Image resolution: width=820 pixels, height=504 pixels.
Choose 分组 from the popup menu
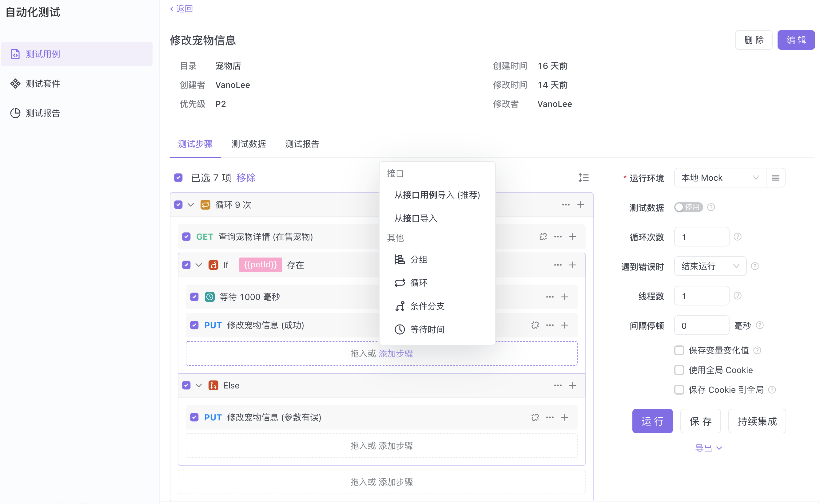pos(437,259)
